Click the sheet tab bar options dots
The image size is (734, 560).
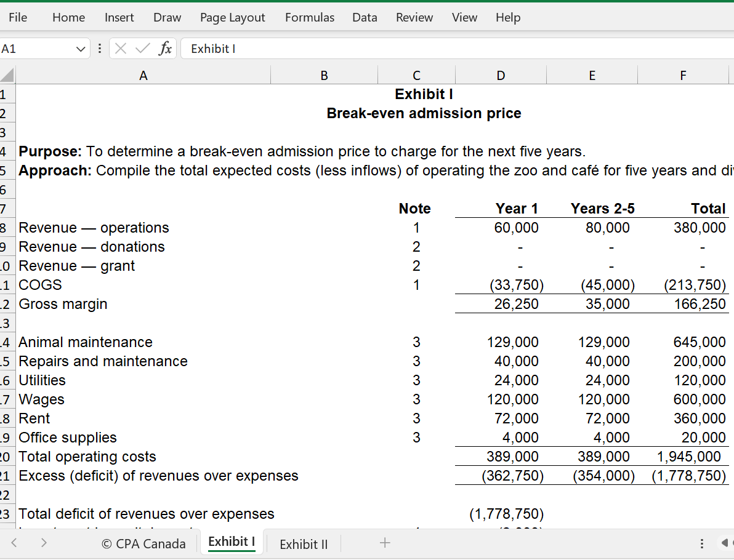point(701,543)
